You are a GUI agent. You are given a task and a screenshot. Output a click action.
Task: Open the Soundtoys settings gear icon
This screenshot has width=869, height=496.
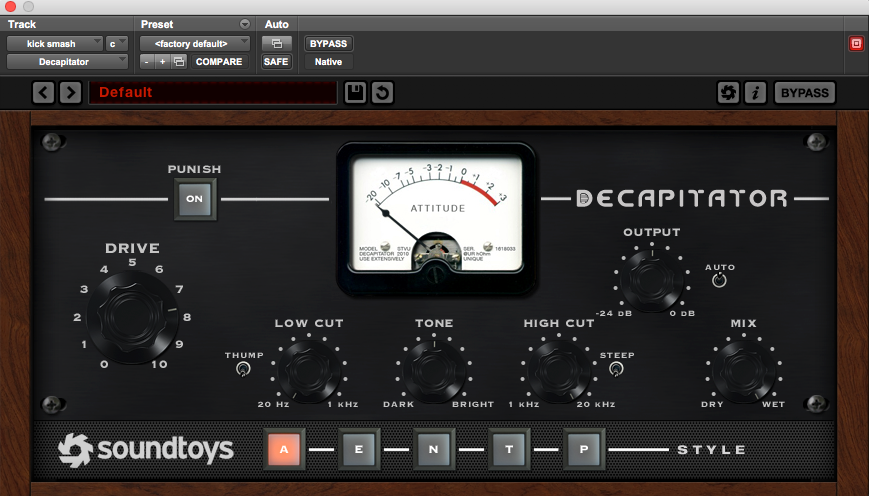pyautogui.click(x=728, y=93)
